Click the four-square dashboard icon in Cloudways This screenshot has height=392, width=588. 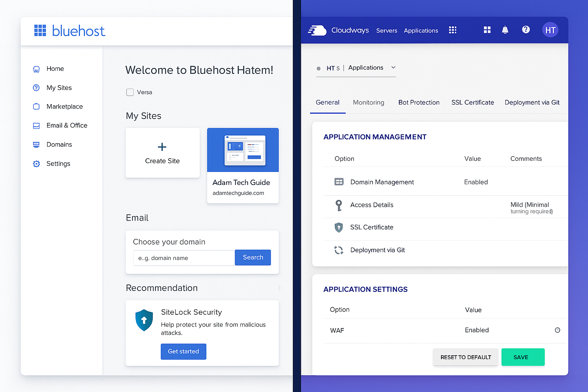tap(487, 30)
